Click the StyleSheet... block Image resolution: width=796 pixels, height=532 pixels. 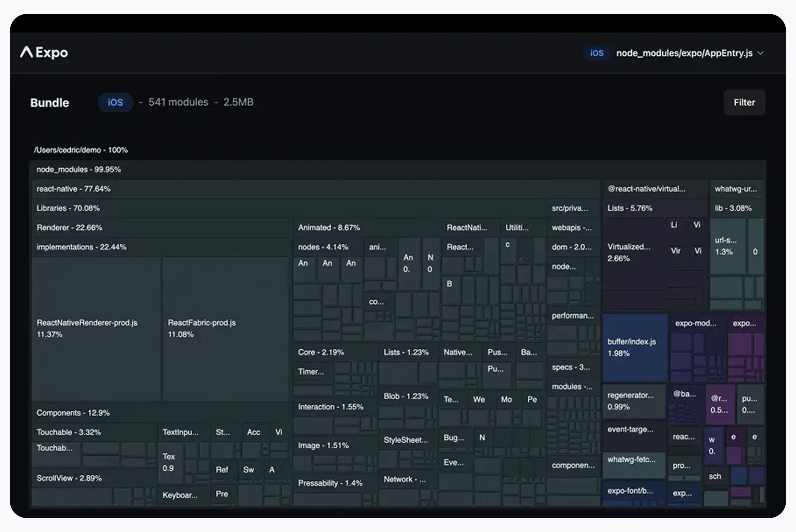pyautogui.click(x=408, y=440)
